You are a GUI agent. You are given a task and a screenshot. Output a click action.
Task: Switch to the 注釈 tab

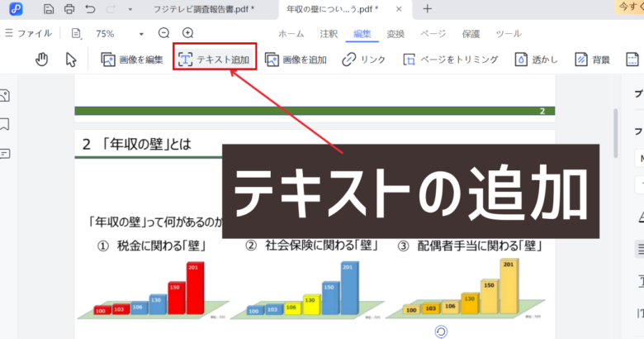tap(327, 34)
